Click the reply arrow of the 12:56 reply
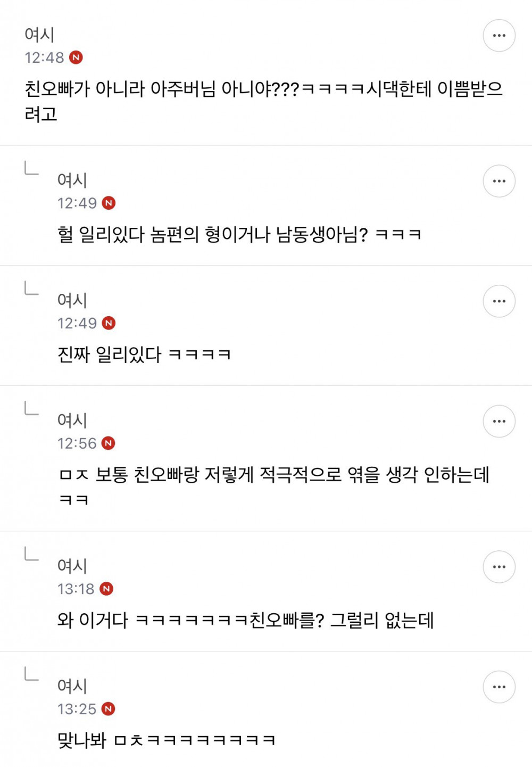This screenshot has width=532, height=767. tap(31, 408)
